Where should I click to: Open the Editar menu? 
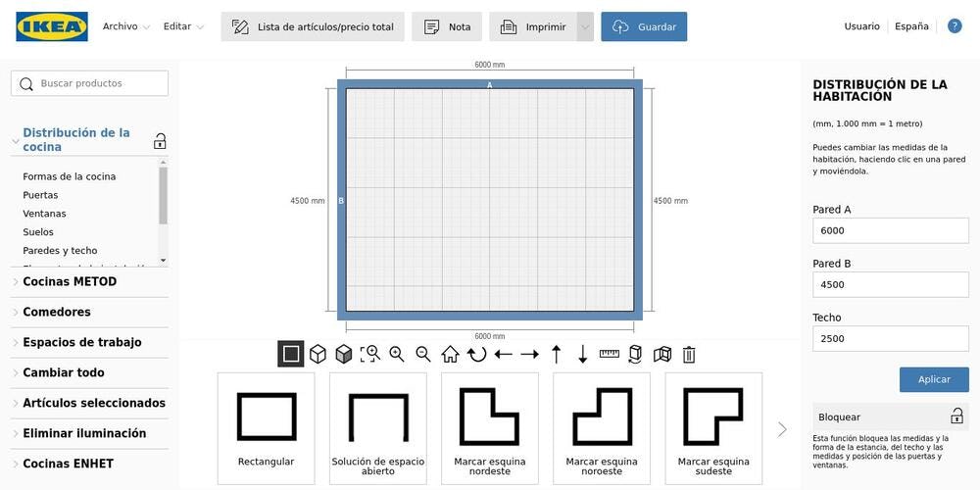(183, 27)
